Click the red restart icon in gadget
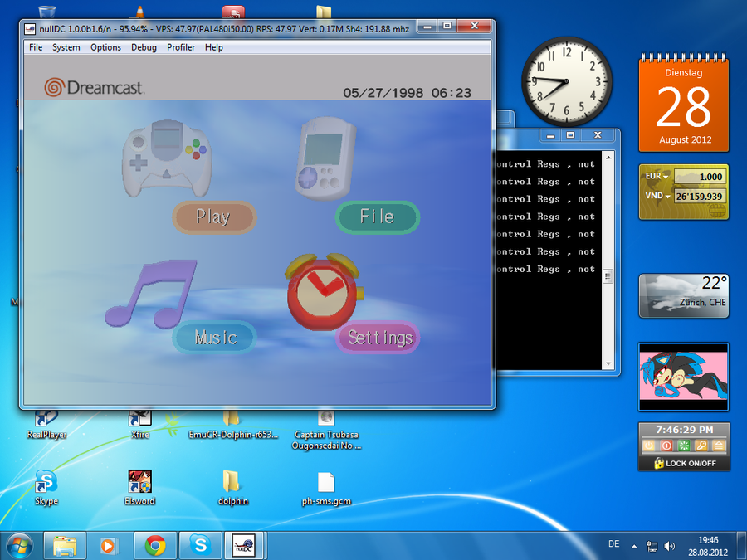The height and width of the screenshot is (560, 747). tap(666, 446)
